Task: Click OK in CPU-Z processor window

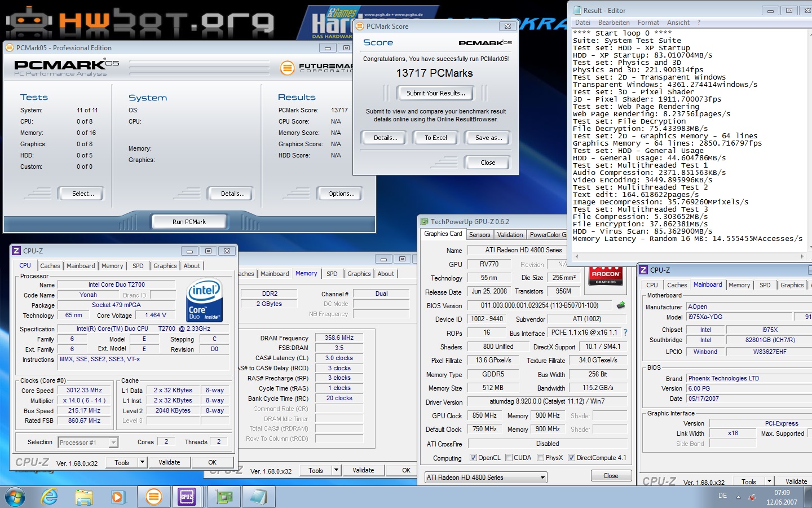Action: point(212,462)
